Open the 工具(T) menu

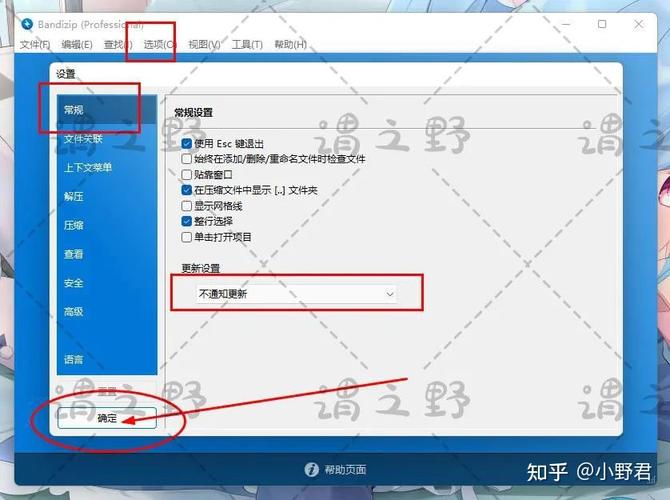click(247, 44)
